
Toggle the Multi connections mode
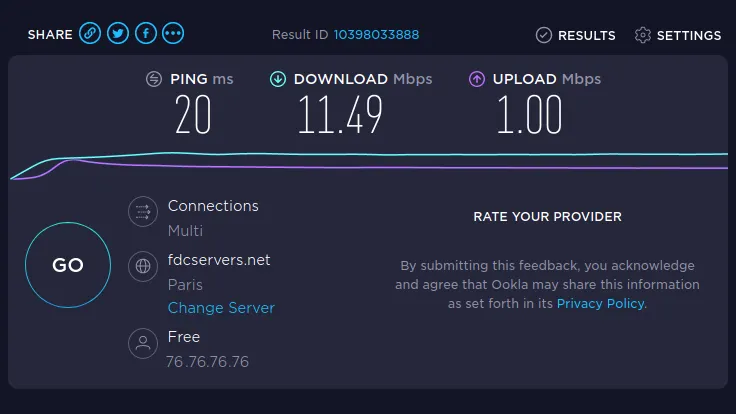[x=185, y=231]
